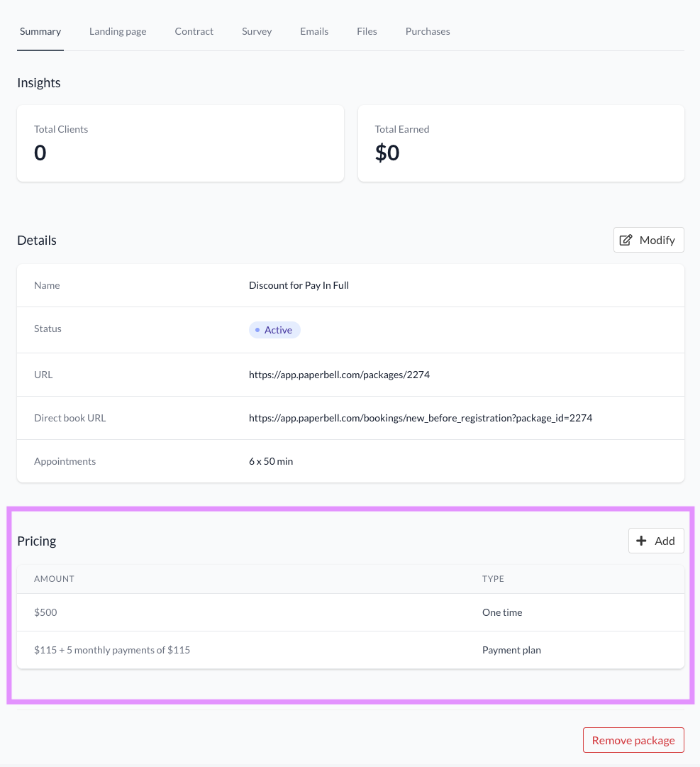Switch to the Landing page tab

click(118, 31)
